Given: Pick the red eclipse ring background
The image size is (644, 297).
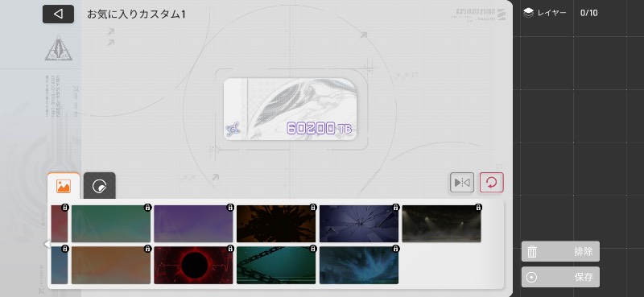Looking at the screenshot, I should tap(193, 266).
